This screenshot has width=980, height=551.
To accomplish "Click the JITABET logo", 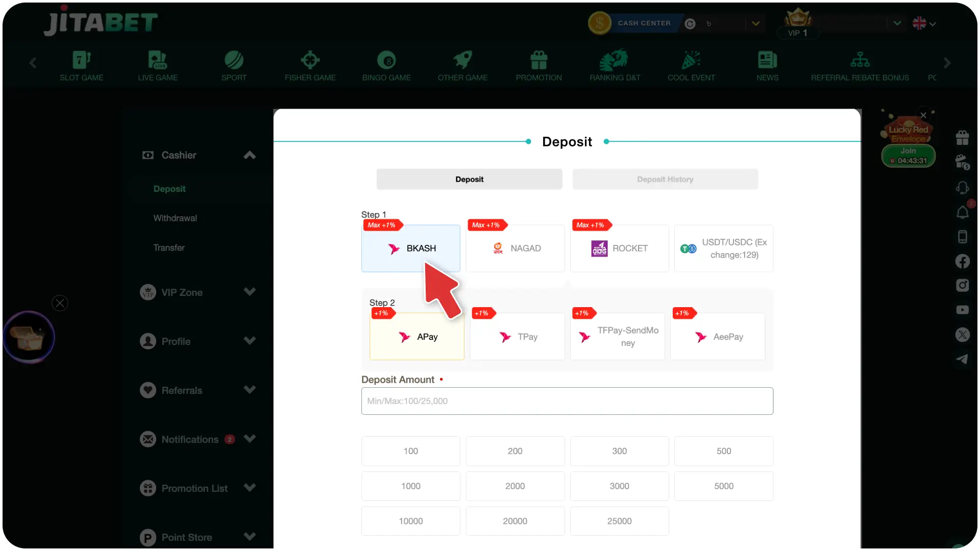I will pos(101,22).
